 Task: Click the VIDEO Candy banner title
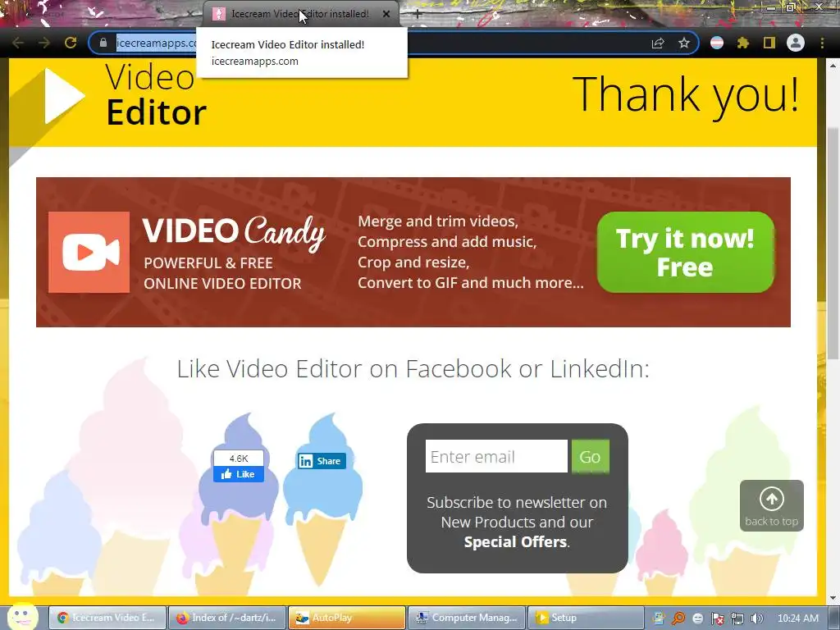[x=234, y=233]
